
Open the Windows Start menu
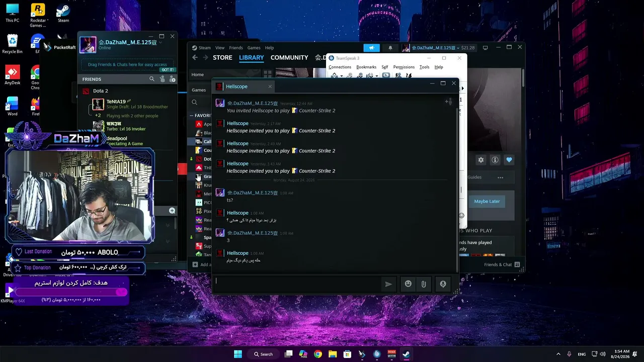(x=238, y=354)
